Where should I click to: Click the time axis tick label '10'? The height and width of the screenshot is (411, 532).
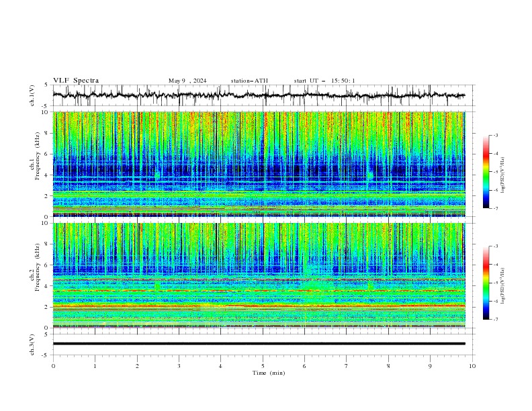click(472, 366)
